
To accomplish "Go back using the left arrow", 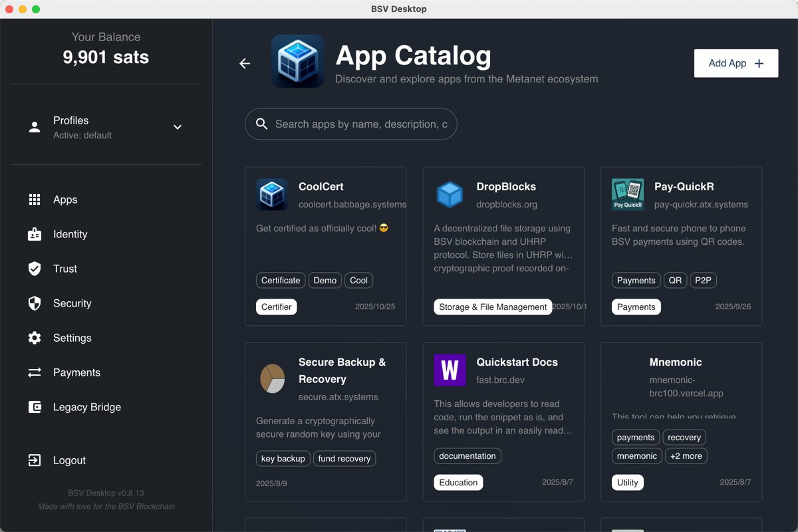I will pyautogui.click(x=245, y=63).
